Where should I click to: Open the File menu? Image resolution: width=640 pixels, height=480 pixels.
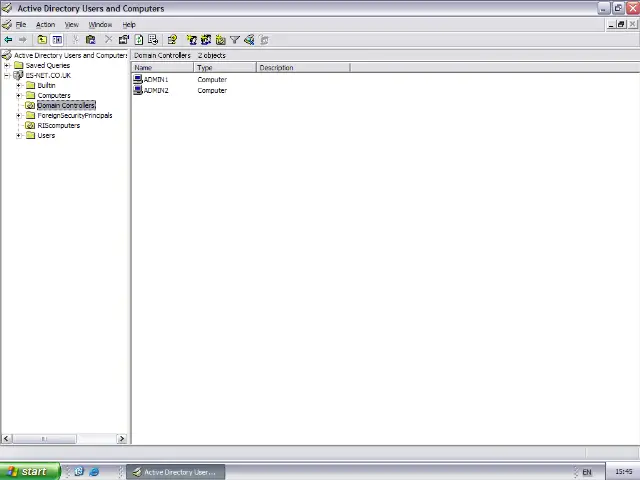[x=21, y=24]
